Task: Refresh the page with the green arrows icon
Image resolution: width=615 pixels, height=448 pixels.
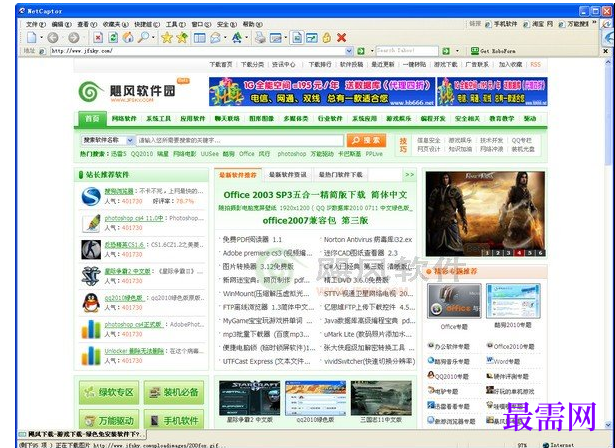Action: point(113,38)
